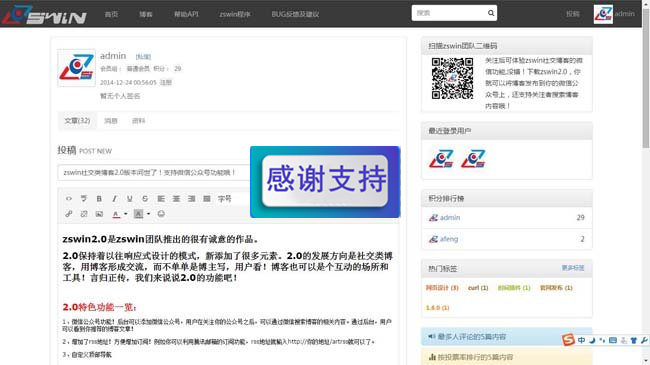The image size is (650, 365).
Task: Open the BUG反馈及建议 nav item
Action: [x=295, y=14]
